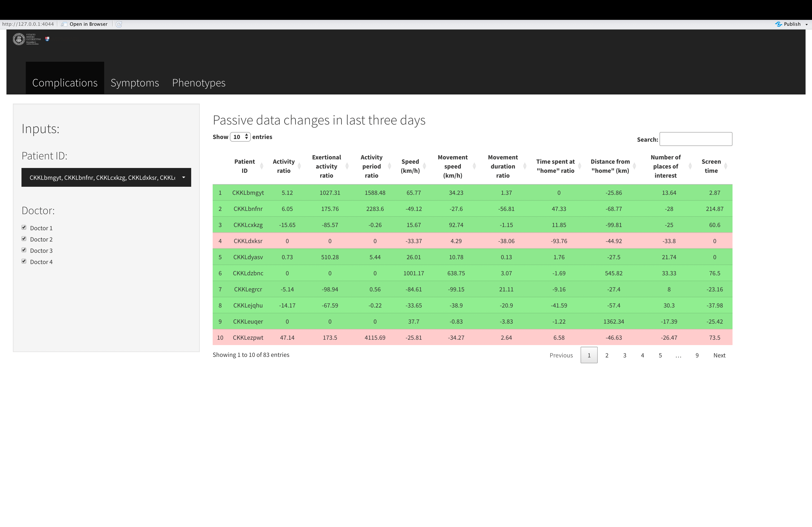The image size is (812, 527).
Task: Open the Patient ID dropdown
Action: 106,177
